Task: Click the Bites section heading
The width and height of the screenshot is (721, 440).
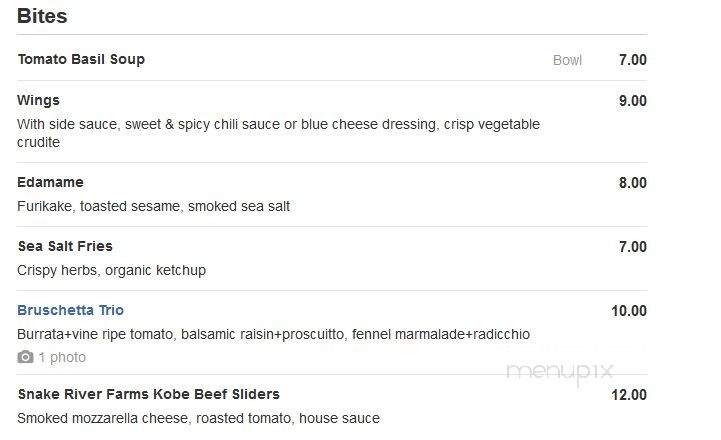Action: 42,16
